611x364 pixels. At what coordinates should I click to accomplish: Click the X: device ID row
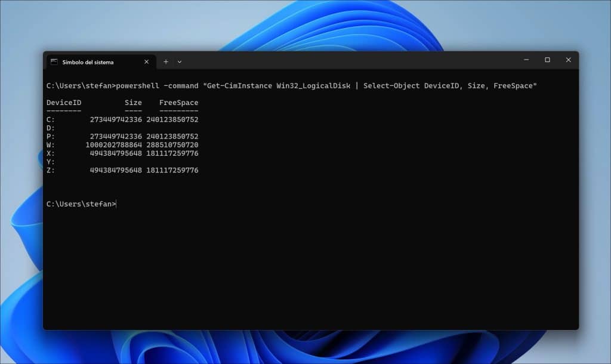51,153
